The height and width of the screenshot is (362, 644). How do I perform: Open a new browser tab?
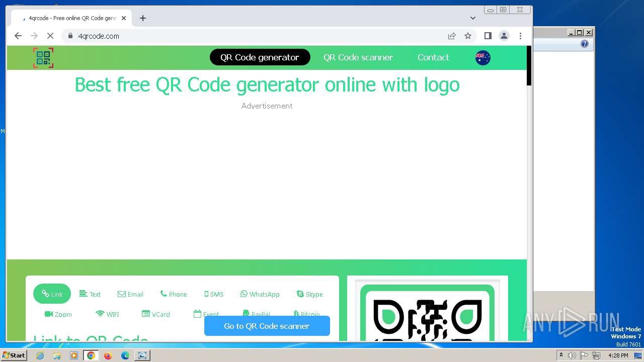pyautogui.click(x=143, y=18)
